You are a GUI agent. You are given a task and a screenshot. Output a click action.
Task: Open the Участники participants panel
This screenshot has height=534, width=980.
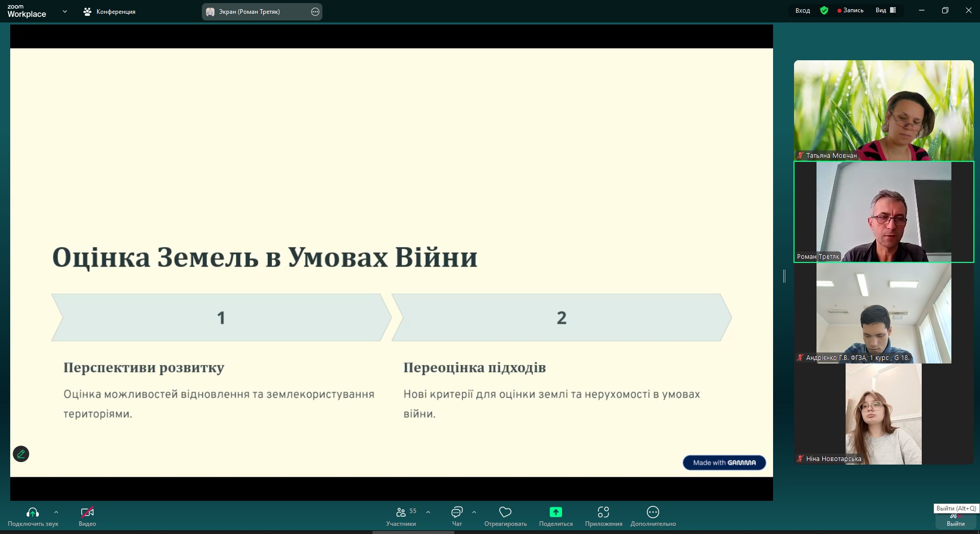pos(401,512)
